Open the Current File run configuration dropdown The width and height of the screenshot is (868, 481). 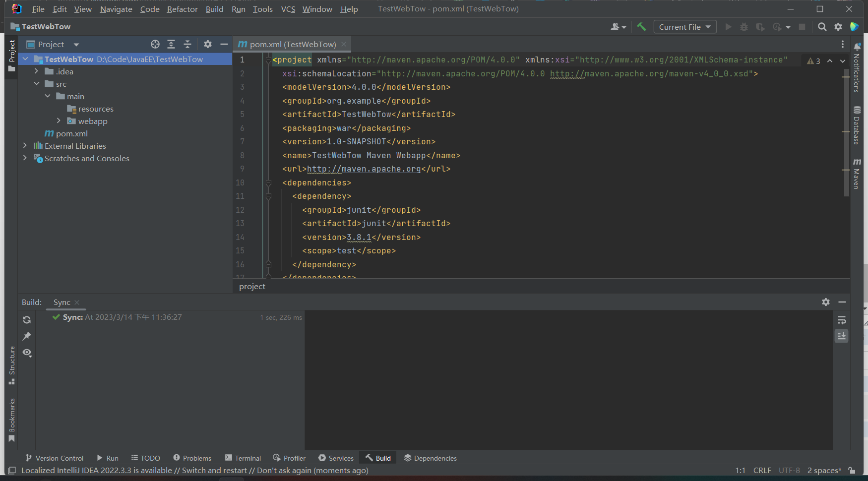point(684,27)
